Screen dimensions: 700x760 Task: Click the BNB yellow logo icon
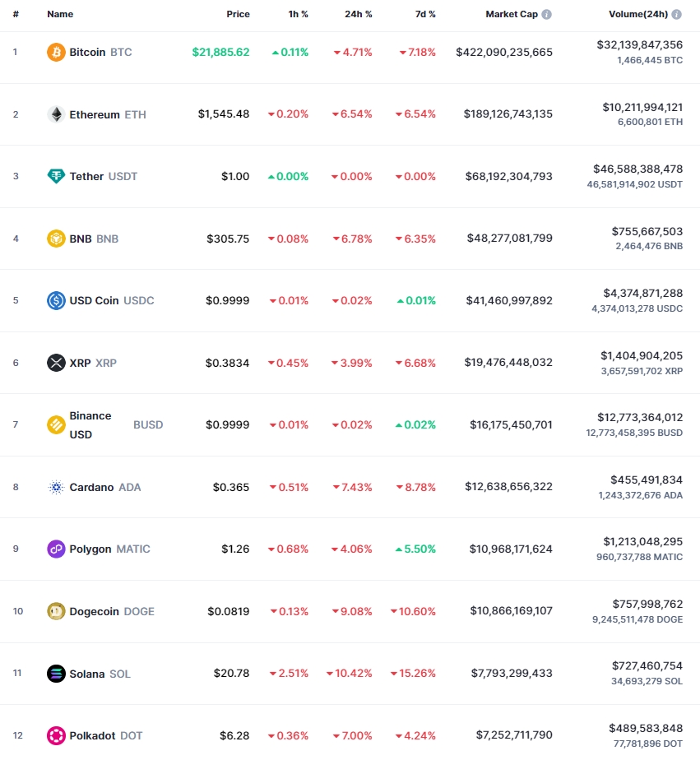(56, 239)
